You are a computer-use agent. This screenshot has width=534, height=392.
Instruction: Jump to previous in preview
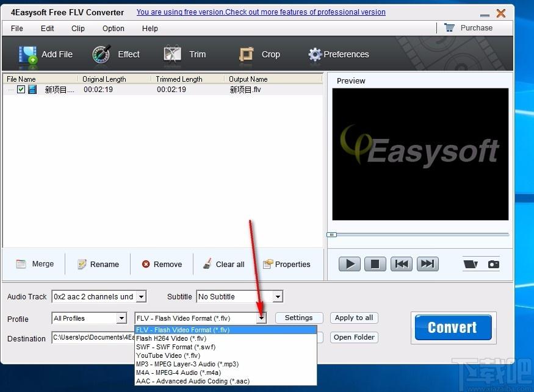click(x=402, y=264)
